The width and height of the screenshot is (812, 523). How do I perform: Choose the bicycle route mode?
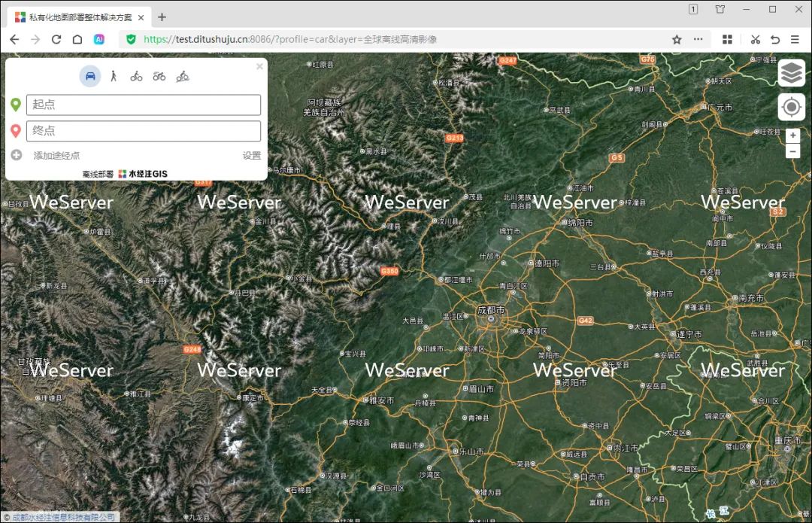coord(136,76)
